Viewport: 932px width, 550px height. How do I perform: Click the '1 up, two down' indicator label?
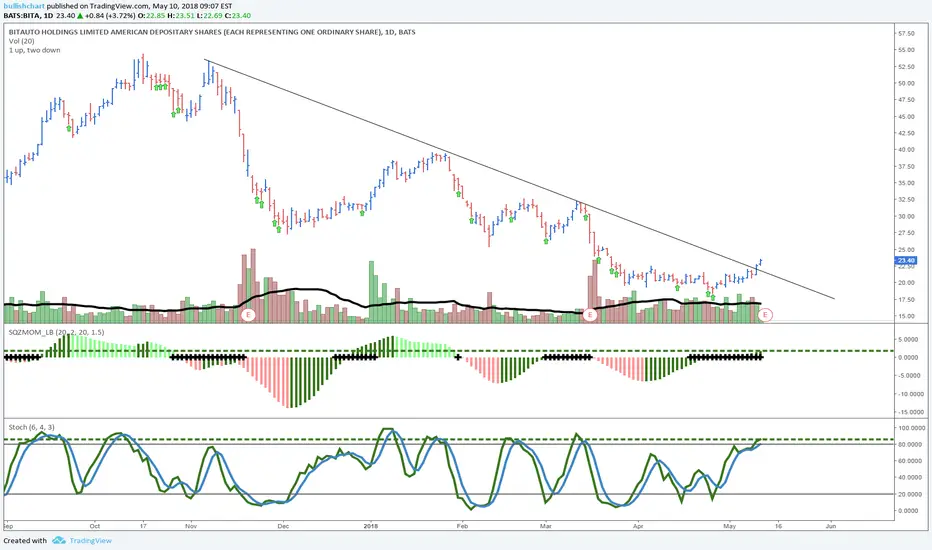34,50
